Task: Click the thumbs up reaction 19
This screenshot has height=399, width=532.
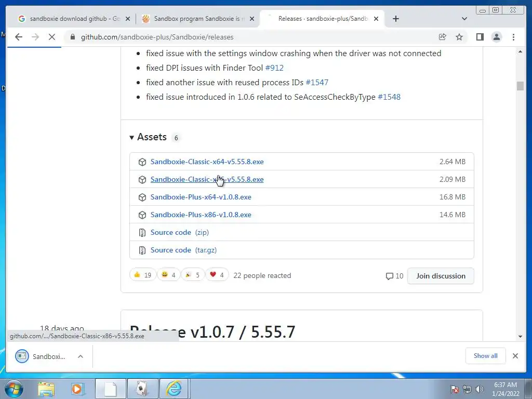Action: [142, 275]
